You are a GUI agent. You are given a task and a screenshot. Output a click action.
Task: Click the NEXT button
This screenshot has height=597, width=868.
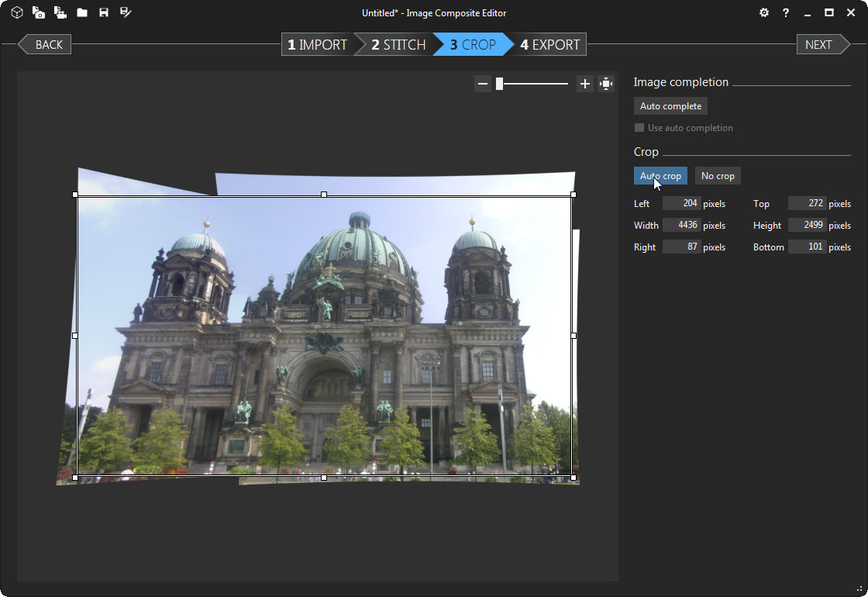[822, 44]
